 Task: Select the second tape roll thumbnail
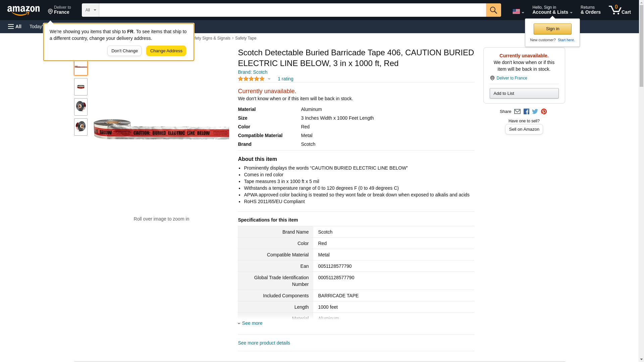tap(81, 87)
